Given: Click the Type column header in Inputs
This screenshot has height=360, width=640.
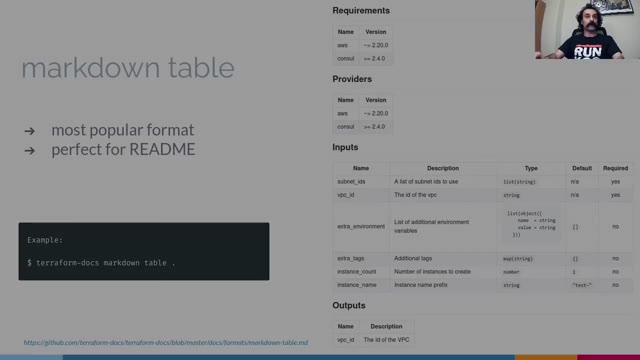Looking at the screenshot, I should coord(531,168).
